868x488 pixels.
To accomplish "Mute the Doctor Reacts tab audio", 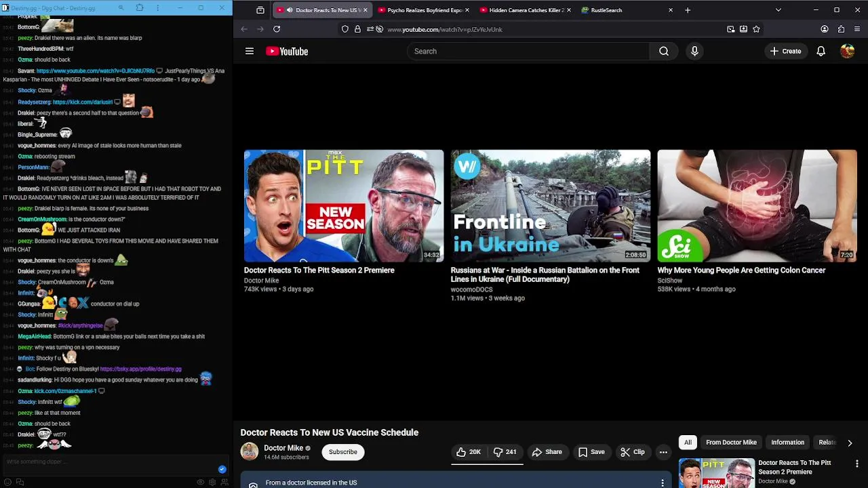I will 290,10.
